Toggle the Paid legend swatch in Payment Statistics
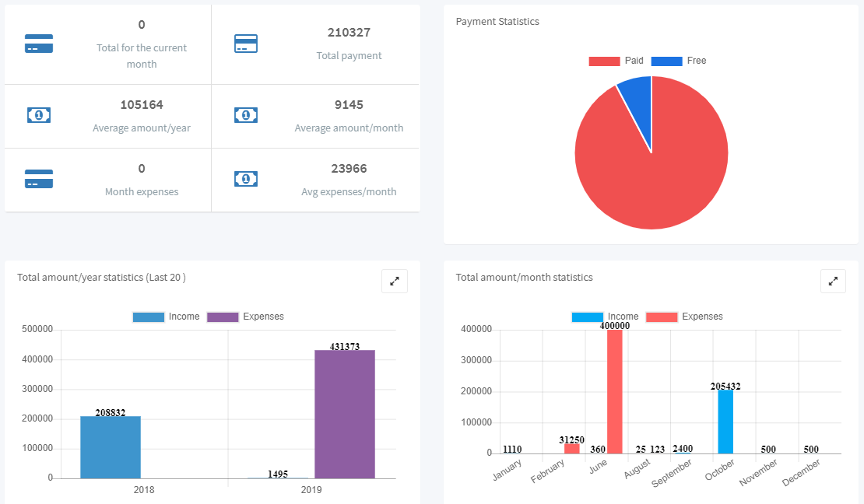The image size is (864, 504). (x=604, y=61)
